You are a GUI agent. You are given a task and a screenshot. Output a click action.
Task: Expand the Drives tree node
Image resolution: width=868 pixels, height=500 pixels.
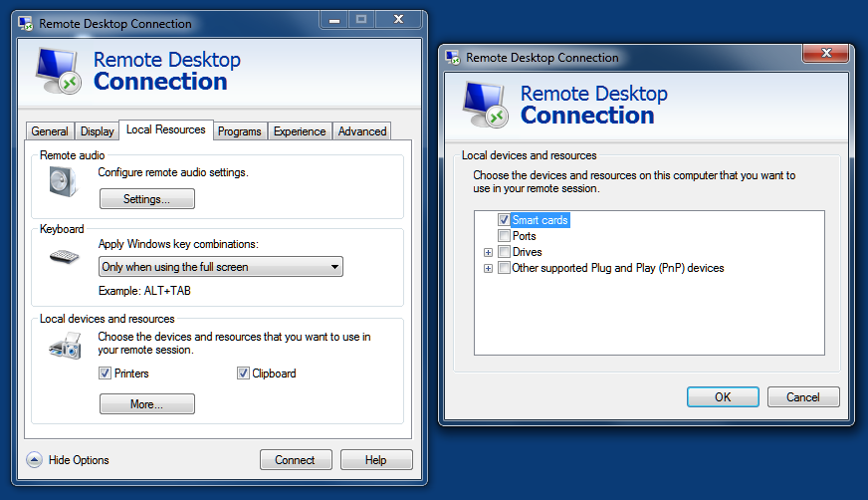(488, 253)
